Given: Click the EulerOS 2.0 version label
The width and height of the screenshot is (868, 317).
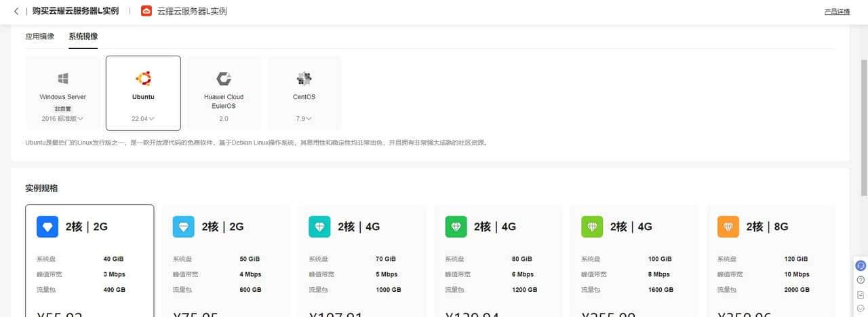Looking at the screenshot, I should [224, 118].
